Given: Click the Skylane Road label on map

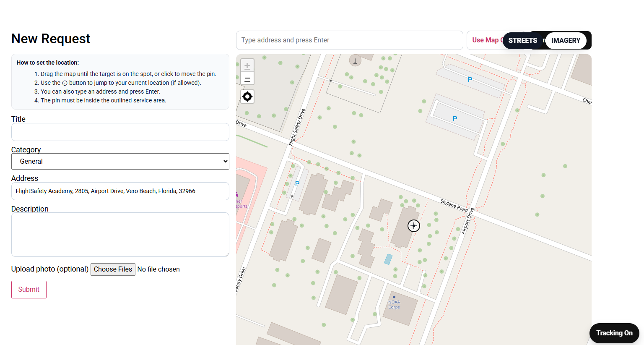Looking at the screenshot, I should 454,206.
